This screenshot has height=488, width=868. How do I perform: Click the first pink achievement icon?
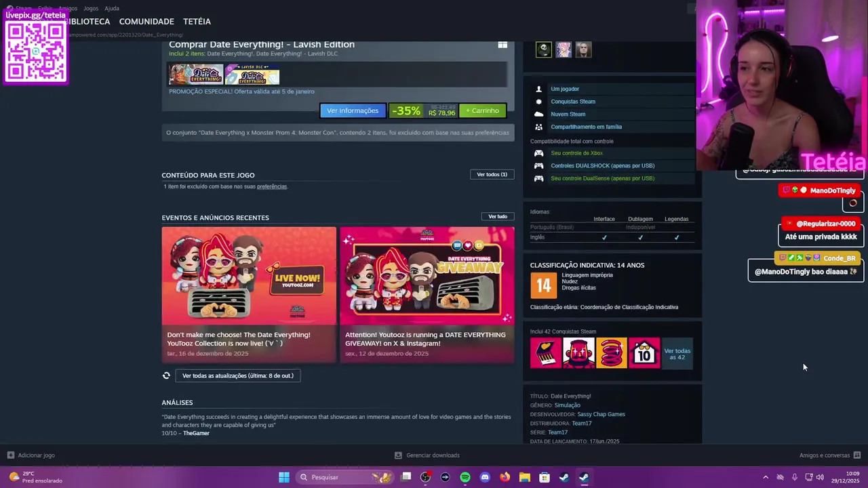546,353
